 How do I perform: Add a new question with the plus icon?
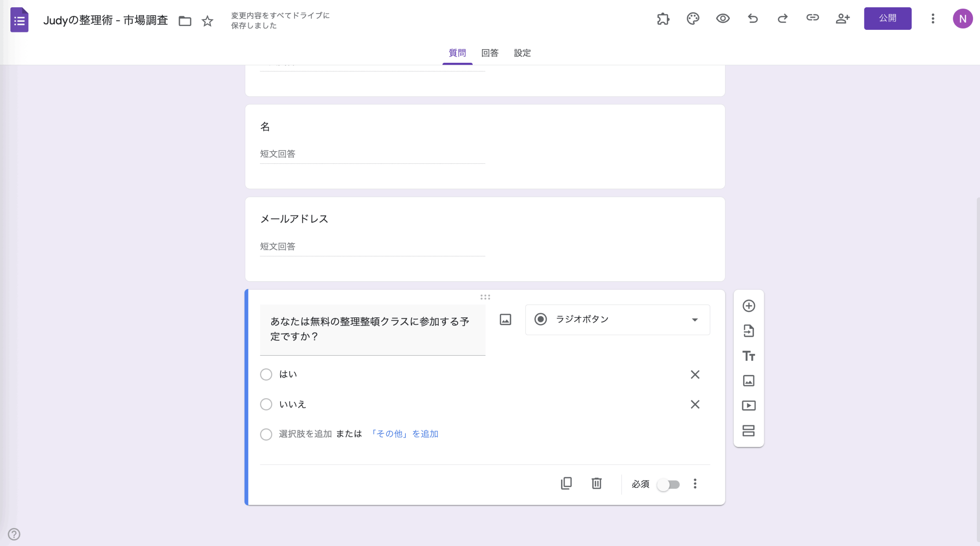(749, 306)
